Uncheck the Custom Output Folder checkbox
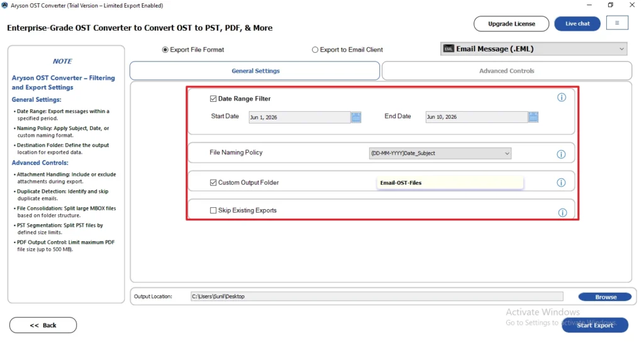 click(x=213, y=183)
